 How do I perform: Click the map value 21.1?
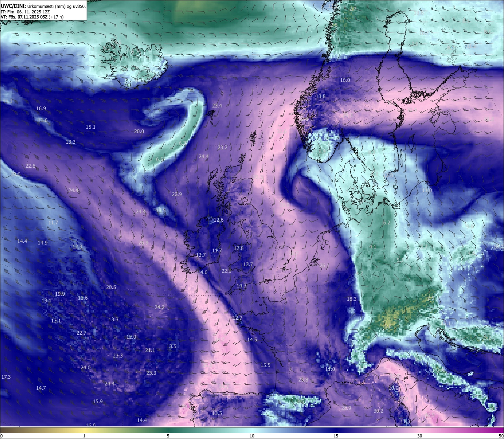point(150,350)
